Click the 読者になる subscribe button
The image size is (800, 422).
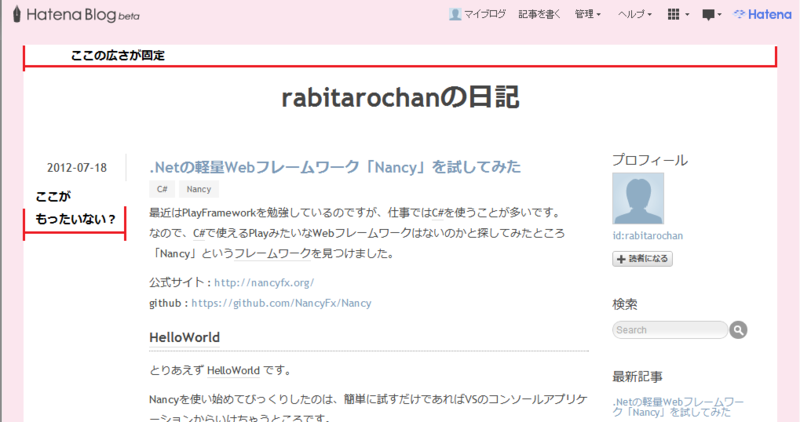[x=642, y=259]
